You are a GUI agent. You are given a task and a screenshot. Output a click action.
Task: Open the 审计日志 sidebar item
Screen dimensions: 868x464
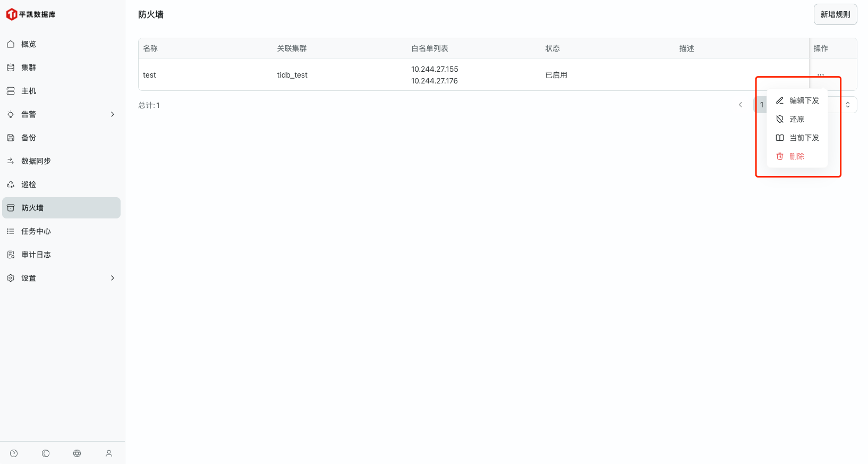coord(36,255)
